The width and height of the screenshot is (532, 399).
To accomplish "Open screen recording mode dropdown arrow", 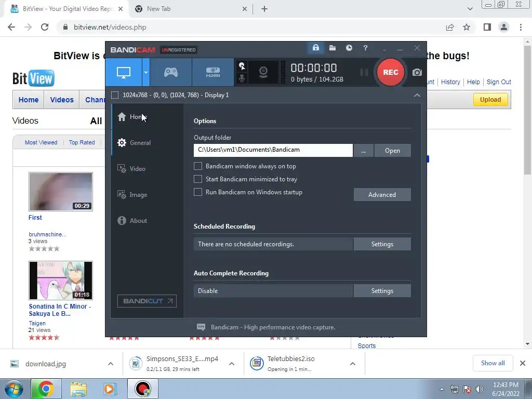I will pyautogui.click(x=146, y=72).
